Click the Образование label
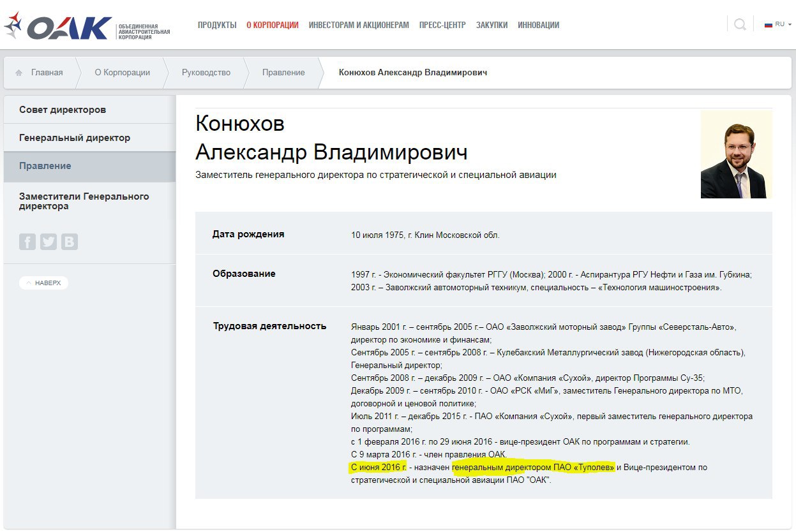This screenshot has width=796, height=532. (244, 274)
